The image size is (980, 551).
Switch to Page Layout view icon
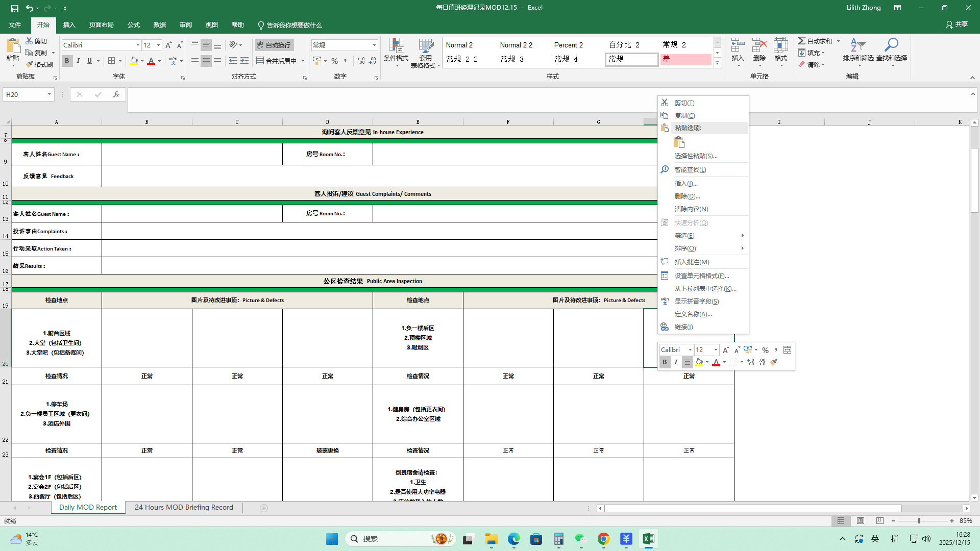point(861,521)
